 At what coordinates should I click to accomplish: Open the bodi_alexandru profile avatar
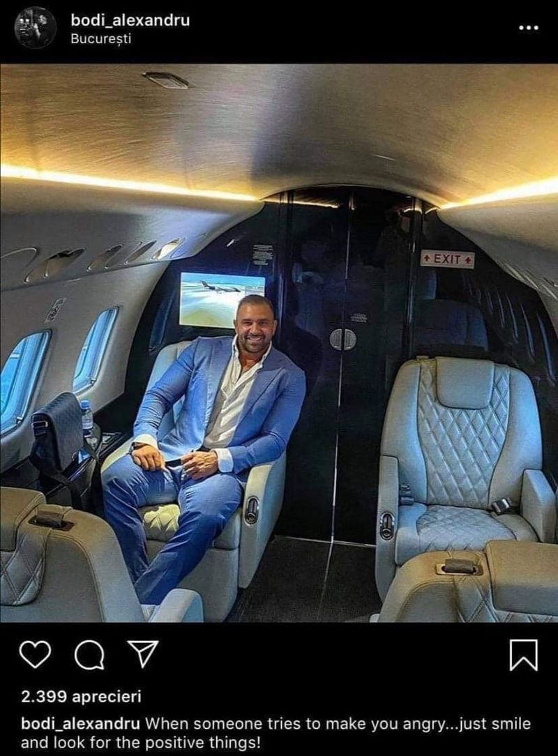coord(35,29)
